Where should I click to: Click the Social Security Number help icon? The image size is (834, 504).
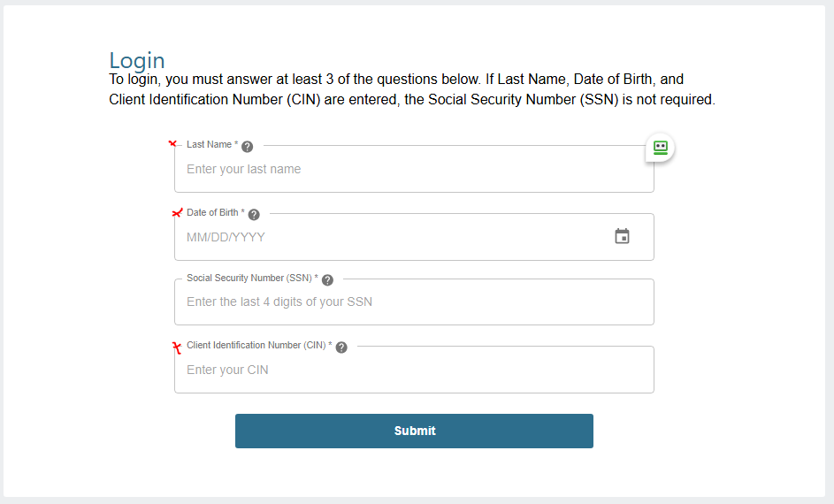[327, 280]
